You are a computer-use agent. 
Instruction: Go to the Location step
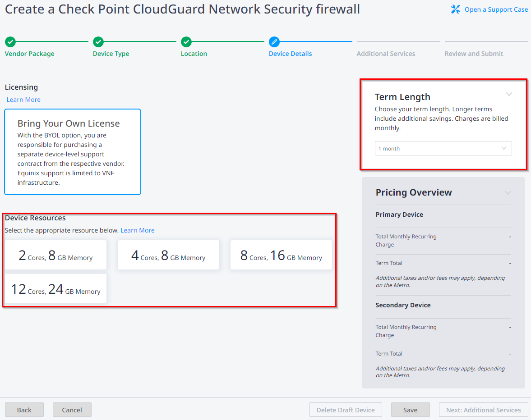coord(194,54)
